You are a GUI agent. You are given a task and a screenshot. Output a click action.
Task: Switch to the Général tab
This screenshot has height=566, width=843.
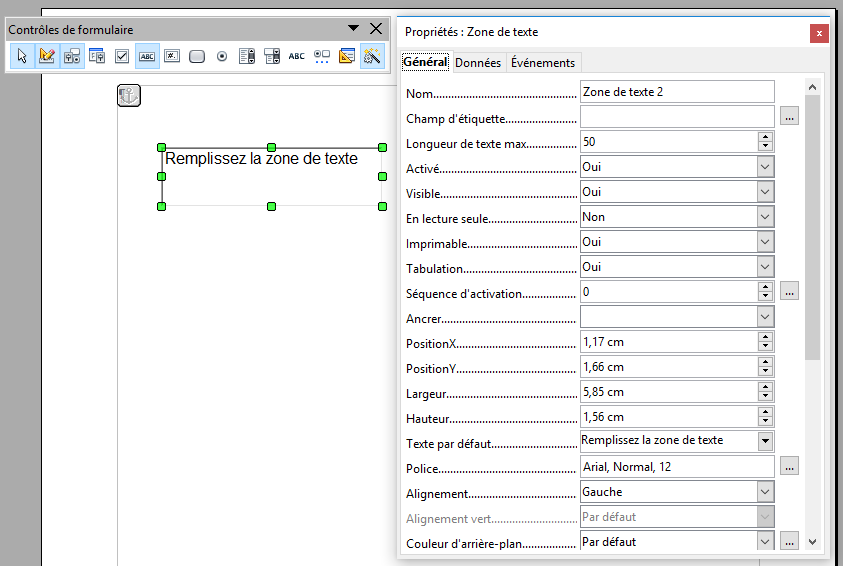pos(425,62)
